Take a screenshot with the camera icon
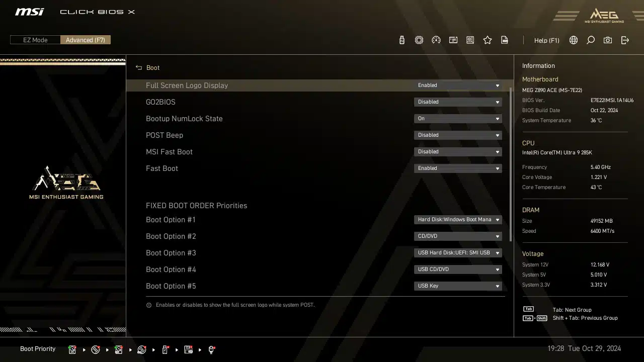Image resolution: width=644 pixels, height=362 pixels. tap(608, 40)
